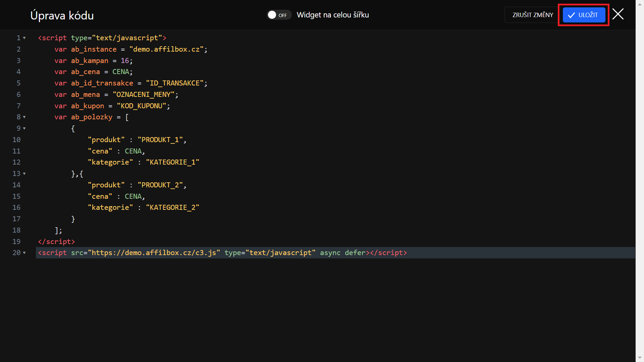Click the Úprava kódu heading
Image resolution: width=644 pixels, height=362 pixels.
[x=62, y=15]
